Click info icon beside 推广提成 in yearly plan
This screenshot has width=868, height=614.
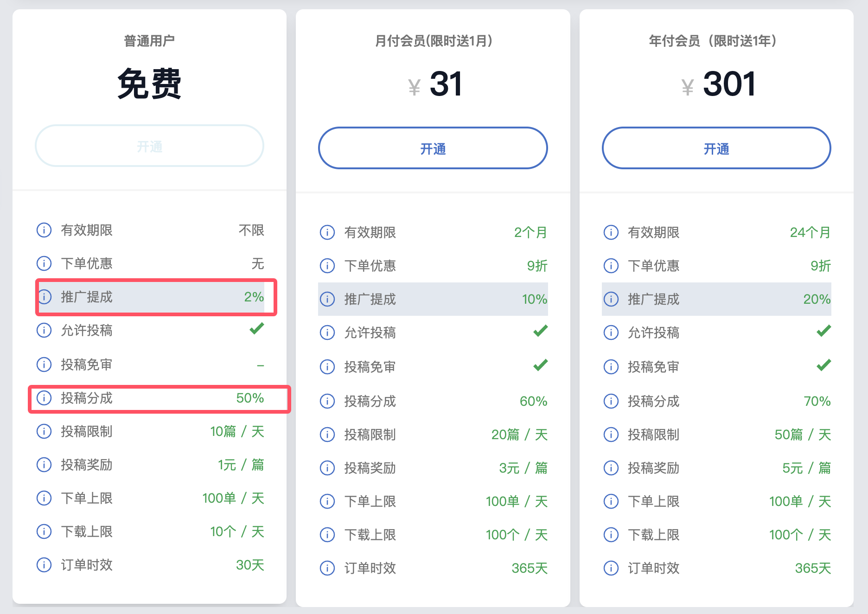[611, 299]
